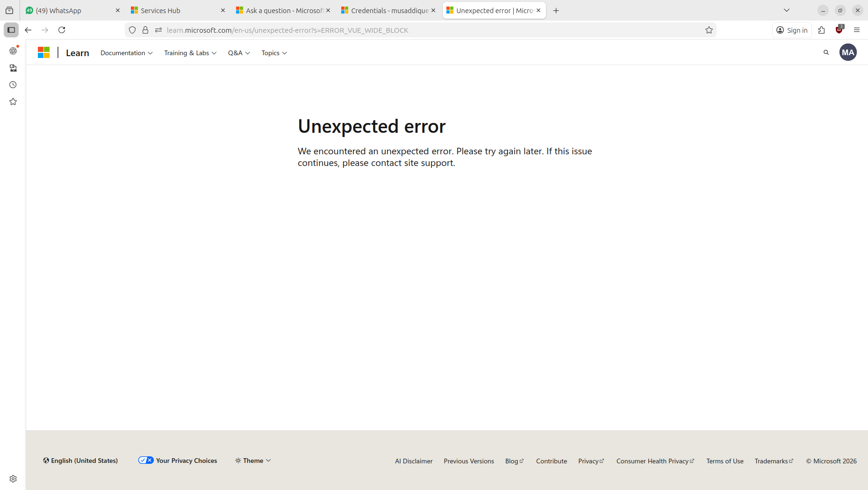Close the browser window

click(x=858, y=10)
